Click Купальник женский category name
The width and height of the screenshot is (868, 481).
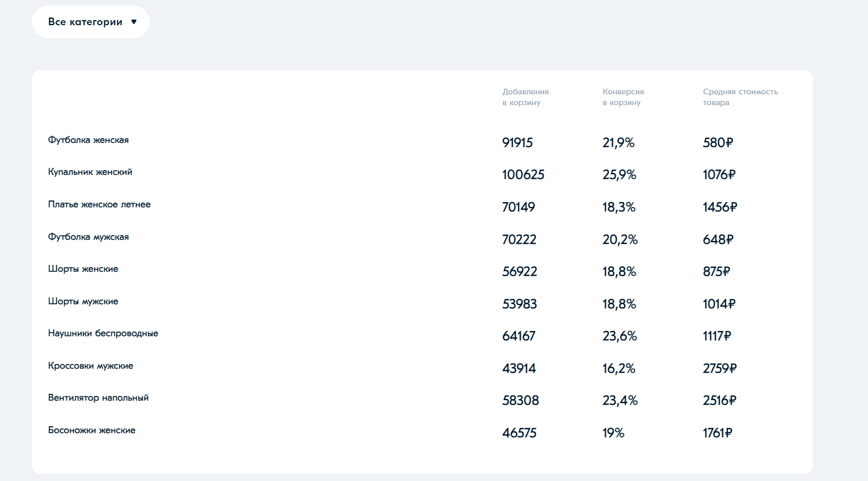[90, 172]
